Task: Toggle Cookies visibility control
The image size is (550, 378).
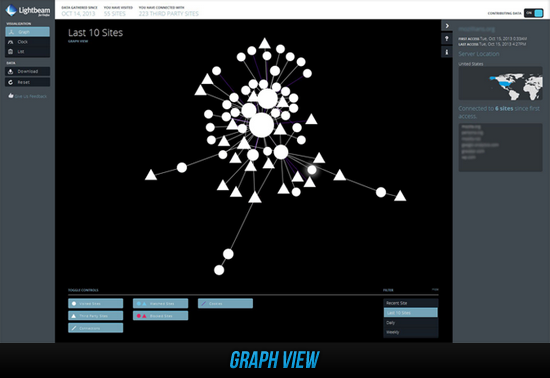Action: coord(225,303)
